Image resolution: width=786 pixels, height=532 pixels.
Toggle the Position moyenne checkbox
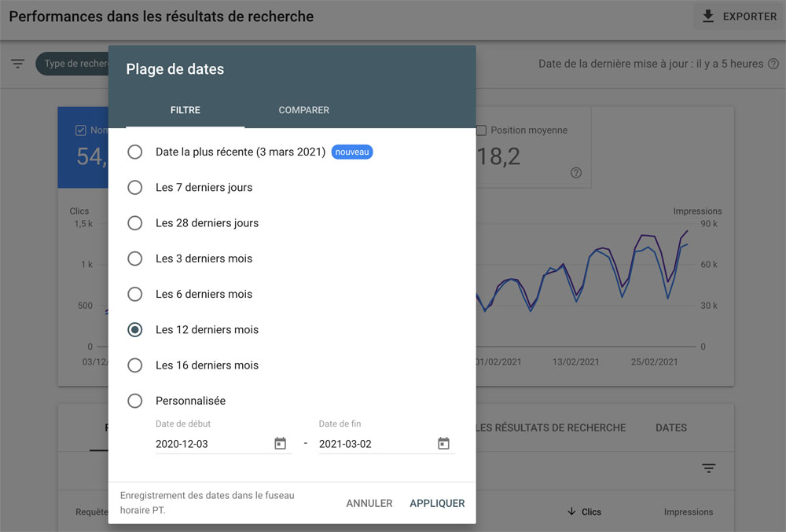[x=481, y=130]
